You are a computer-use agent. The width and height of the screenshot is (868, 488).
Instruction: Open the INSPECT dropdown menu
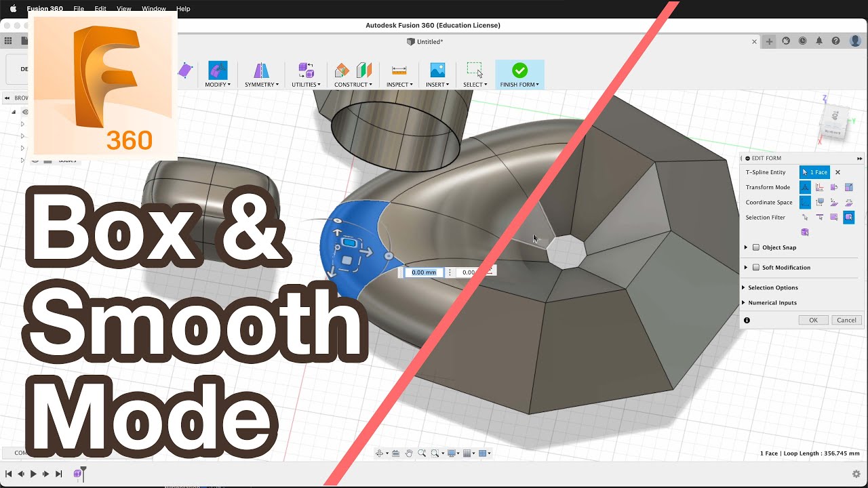(x=399, y=85)
